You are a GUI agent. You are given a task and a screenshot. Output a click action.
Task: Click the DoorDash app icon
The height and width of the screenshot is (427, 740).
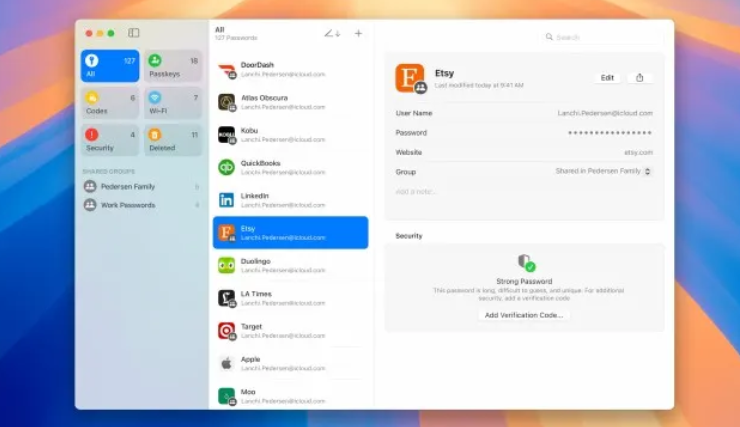227,69
